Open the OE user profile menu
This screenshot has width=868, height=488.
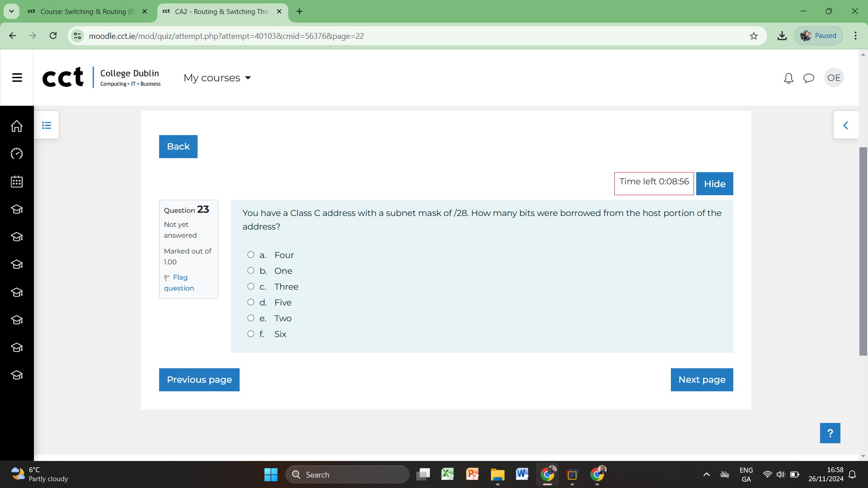tap(834, 78)
